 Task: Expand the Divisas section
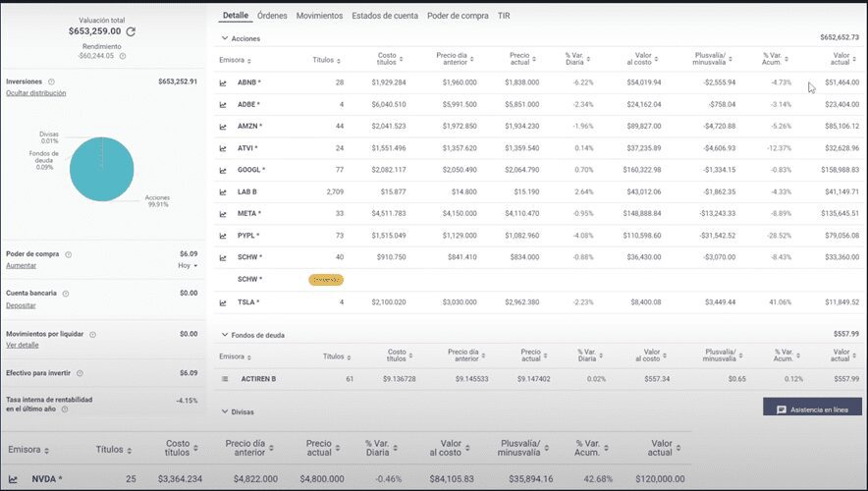tap(224, 411)
